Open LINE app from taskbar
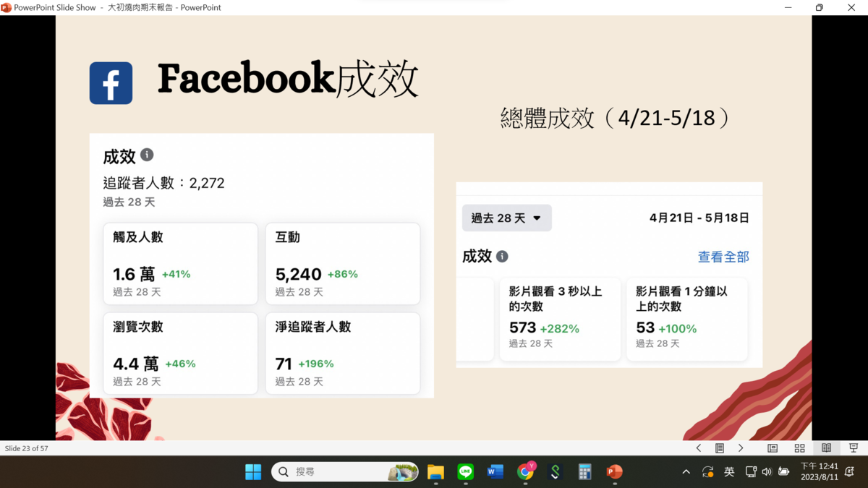The height and width of the screenshot is (488, 868). [x=466, y=472]
